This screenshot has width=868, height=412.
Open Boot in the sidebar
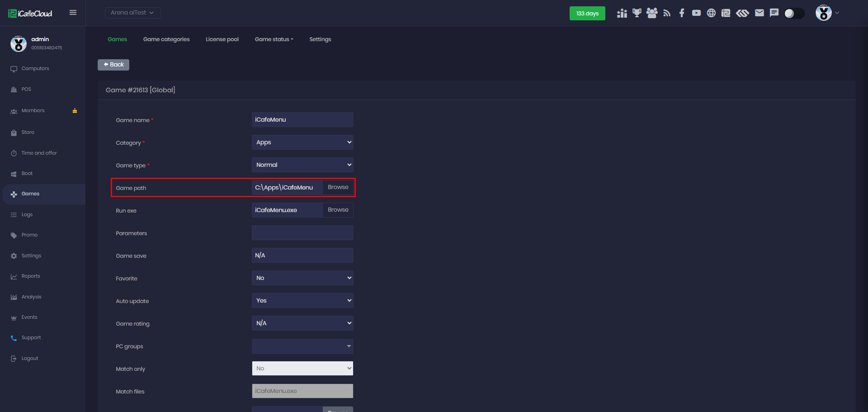click(27, 174)
